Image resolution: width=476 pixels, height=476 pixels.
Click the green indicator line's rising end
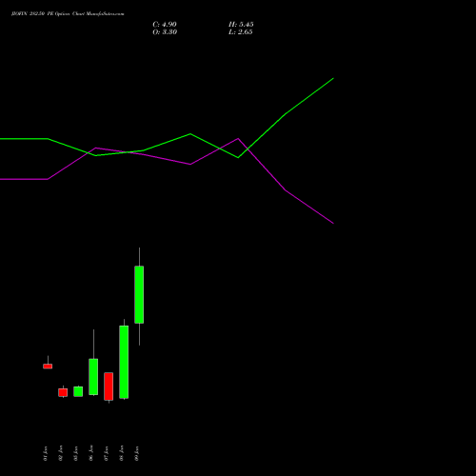(333, 78)
